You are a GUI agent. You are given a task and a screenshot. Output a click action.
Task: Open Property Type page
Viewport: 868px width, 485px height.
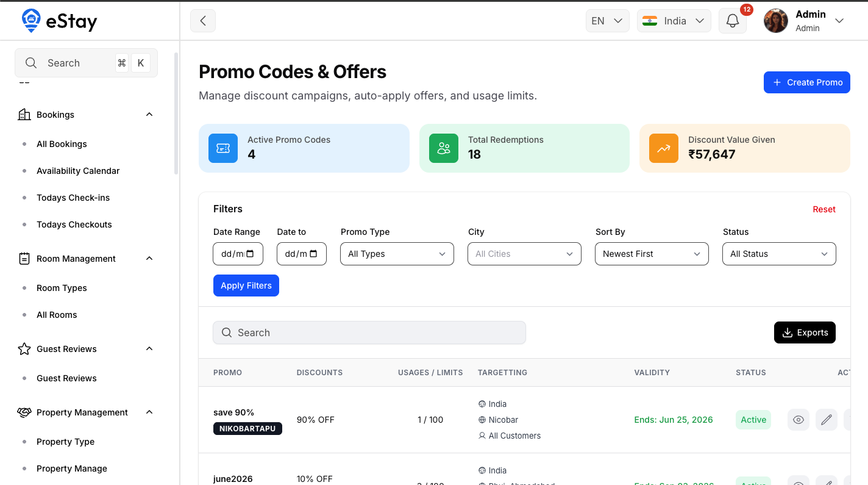coord(65,442)
